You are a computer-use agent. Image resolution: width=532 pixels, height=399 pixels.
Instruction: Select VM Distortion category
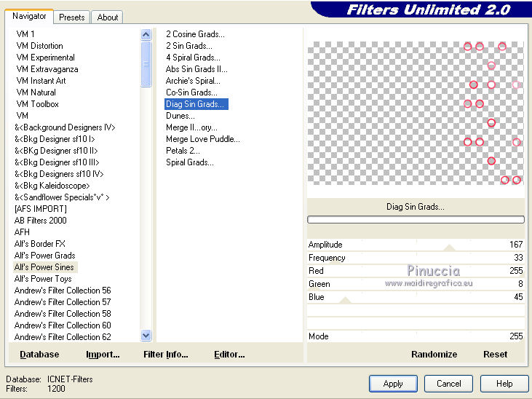(x=40, y=46)
